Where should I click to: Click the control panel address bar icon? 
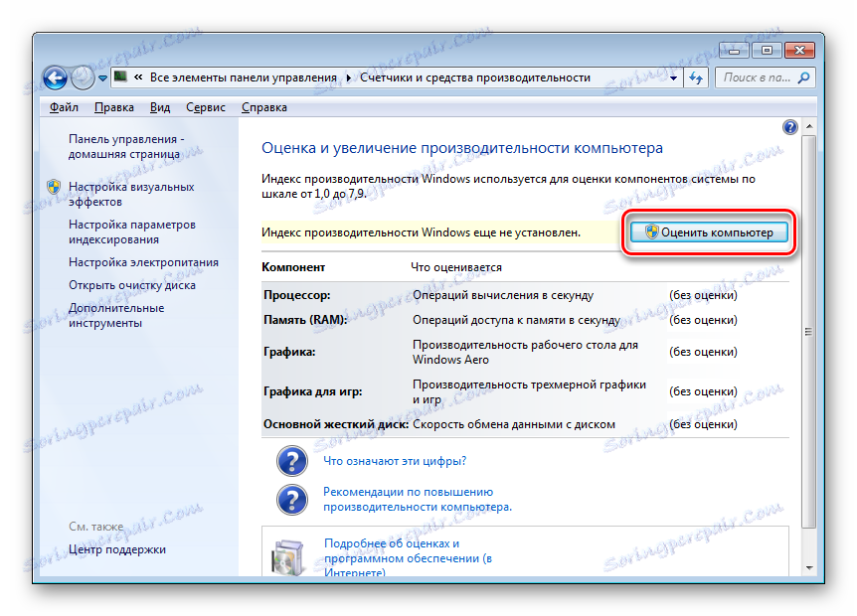click(x=121, y=77)
